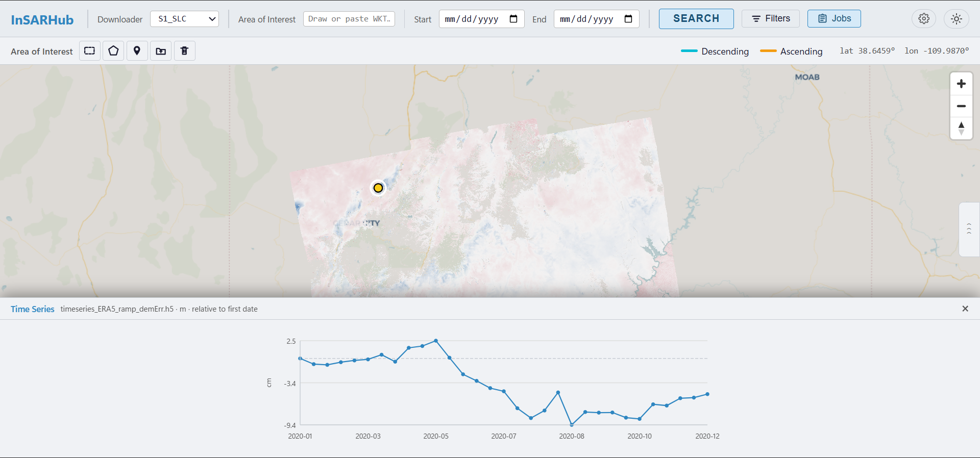This screenshot has height=458, width=980.
Task: Open the Jobs panel
Action: [834, 19]
